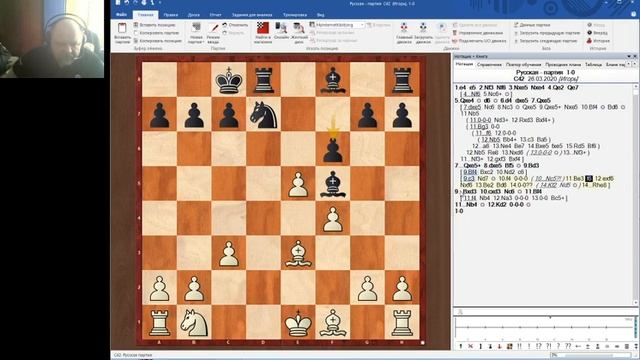Open the Справочник pane tab

489,64
